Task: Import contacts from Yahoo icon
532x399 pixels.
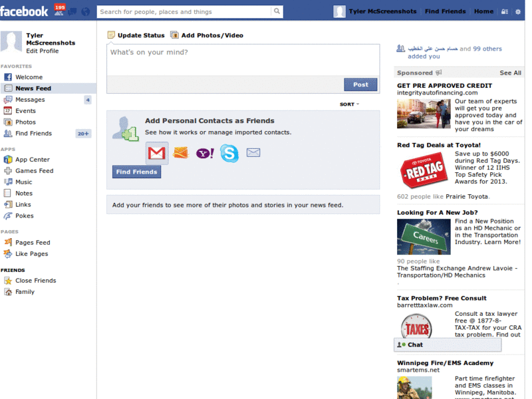Action: coord(205,154)
